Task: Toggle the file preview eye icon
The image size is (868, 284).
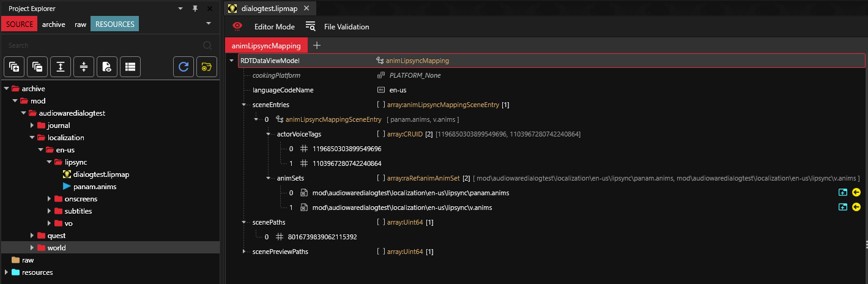Action: pos(107,67)
